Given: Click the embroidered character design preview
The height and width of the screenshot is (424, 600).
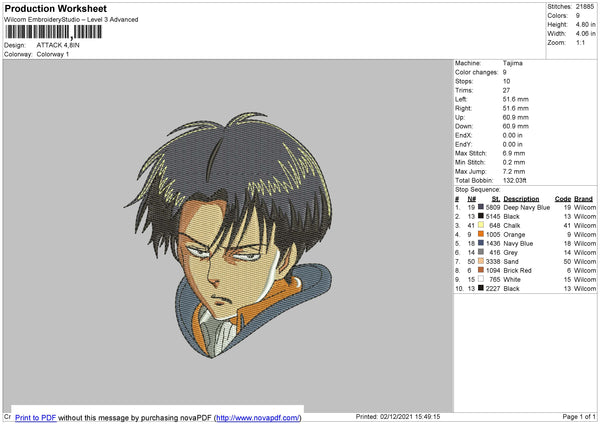Looking at the screenshot, I should [x=229, y=235].
